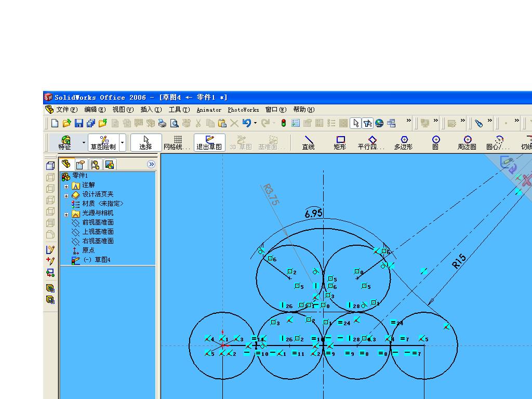
Task: Expand the 光源与相机 tree node
Action: tap(66, 215)
